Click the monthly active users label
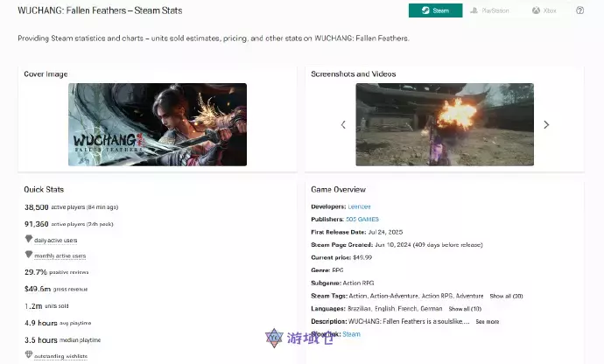 click(60, 256)
